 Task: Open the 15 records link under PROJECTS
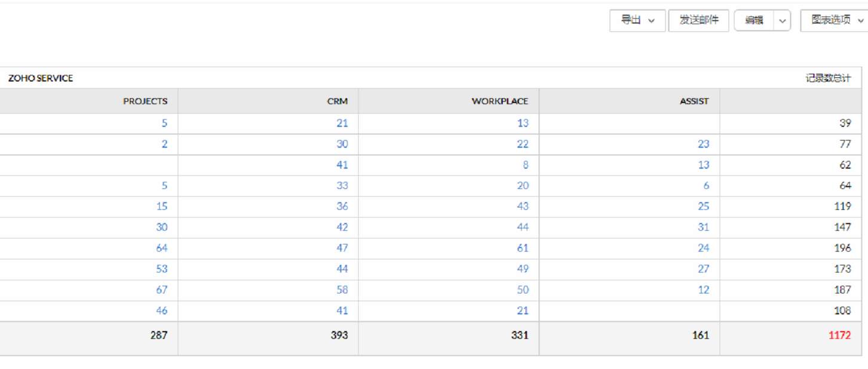click(162, 206)
